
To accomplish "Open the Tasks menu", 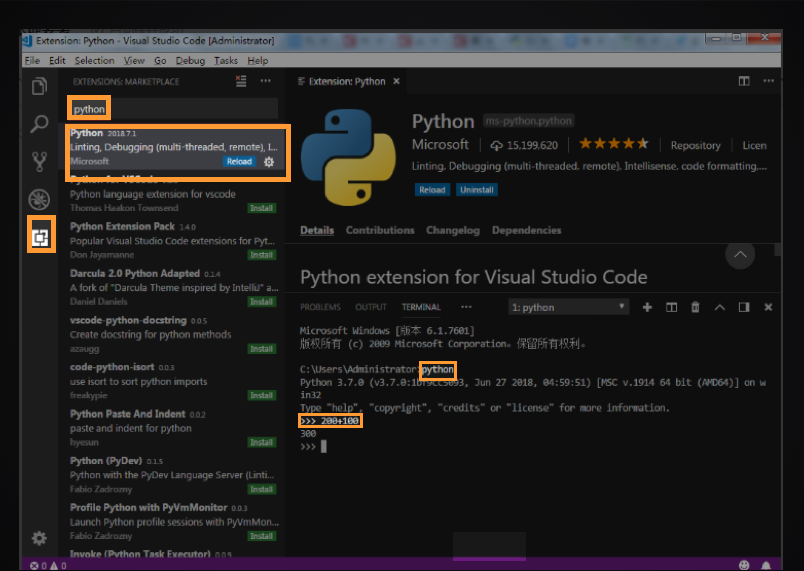I will click(x=226, y=60).
